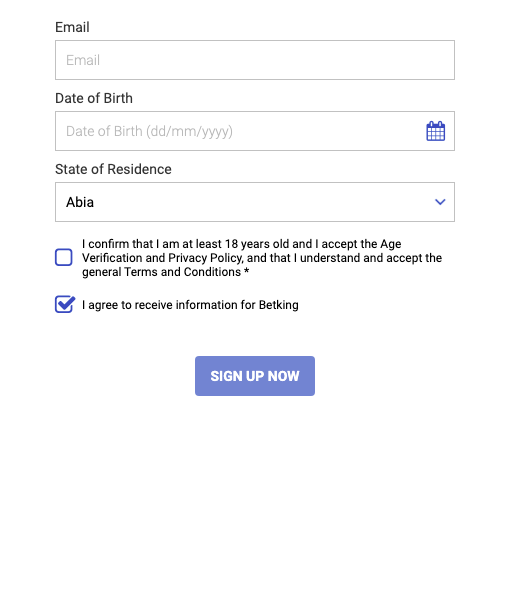Click the 'Date of Birth' field label
Viewport: 512px width, 591px height.
tap(94, 98)
